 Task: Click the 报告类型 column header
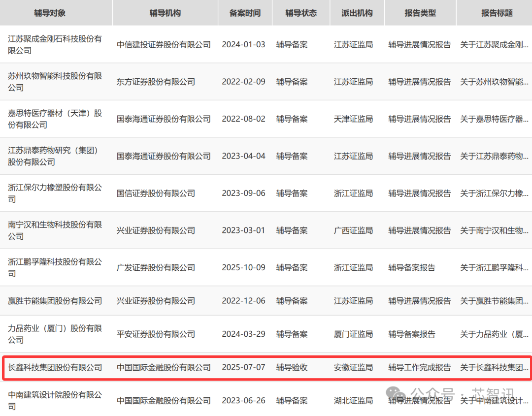coord(420,13)
